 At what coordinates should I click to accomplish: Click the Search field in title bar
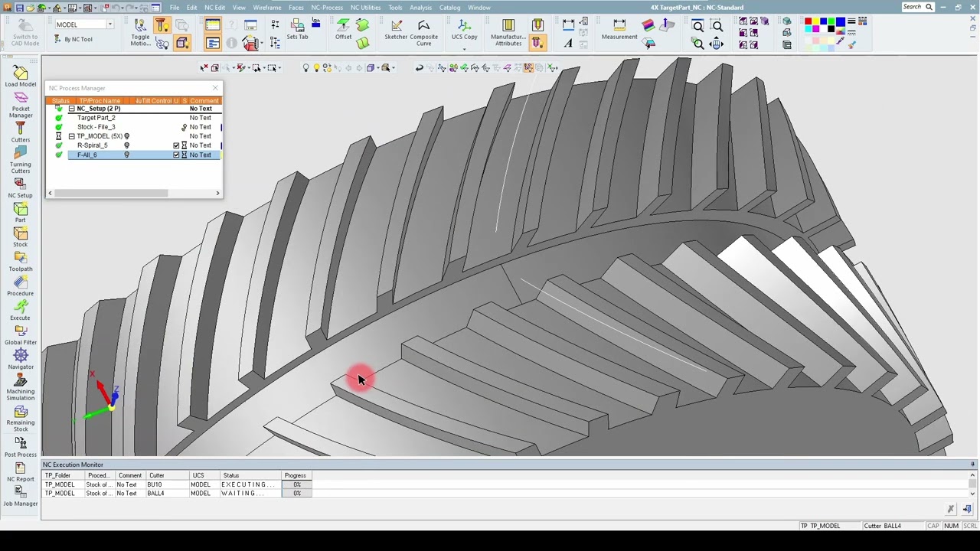pyautogui.click(x=918, y=7)
